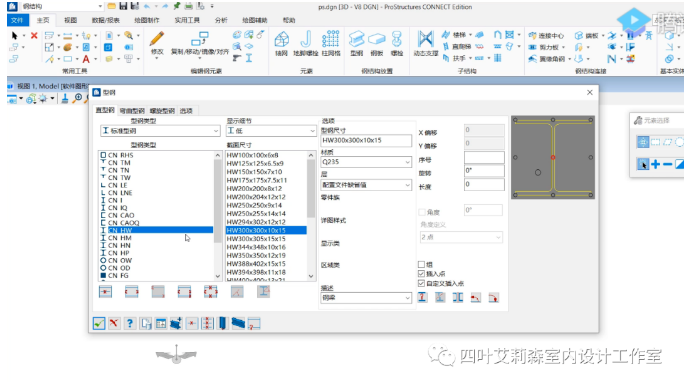Toggle the 自定义插入点 custom insertion checkbox
The width and height of the screenshot is (691, 382).
421,284
